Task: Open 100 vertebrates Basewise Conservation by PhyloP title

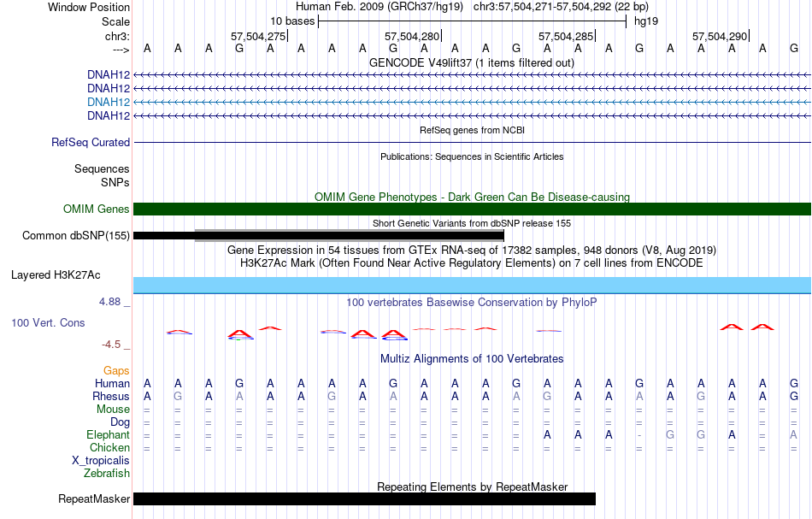Action: point(472,302)
